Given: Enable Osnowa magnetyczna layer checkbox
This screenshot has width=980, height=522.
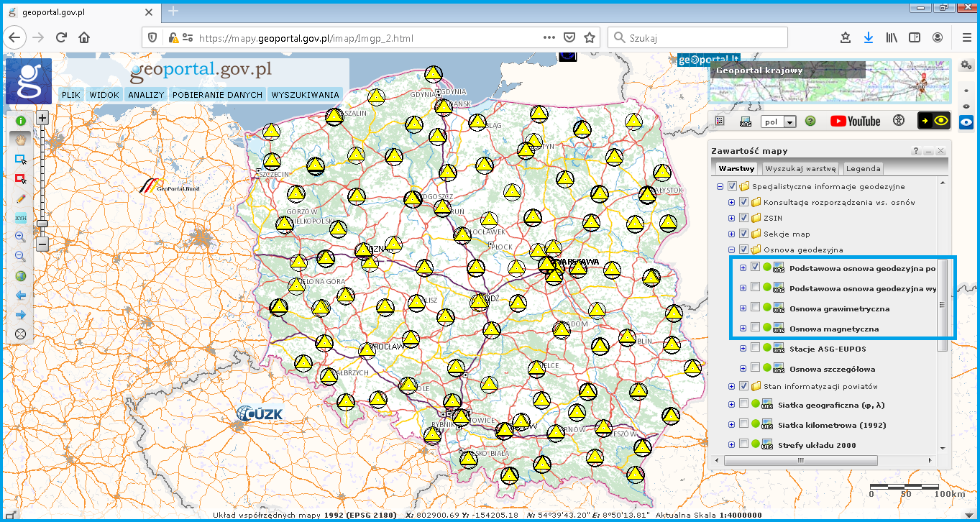Looking at the screenshot, I should point(756,328).
